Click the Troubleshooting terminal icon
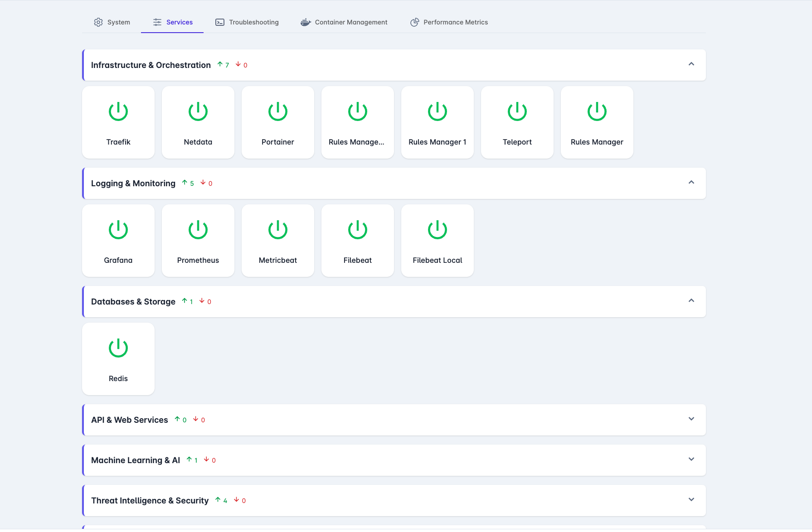 (220, 22)
